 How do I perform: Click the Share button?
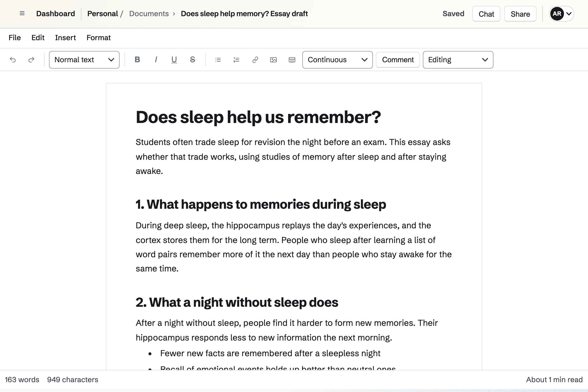[520, 14]
